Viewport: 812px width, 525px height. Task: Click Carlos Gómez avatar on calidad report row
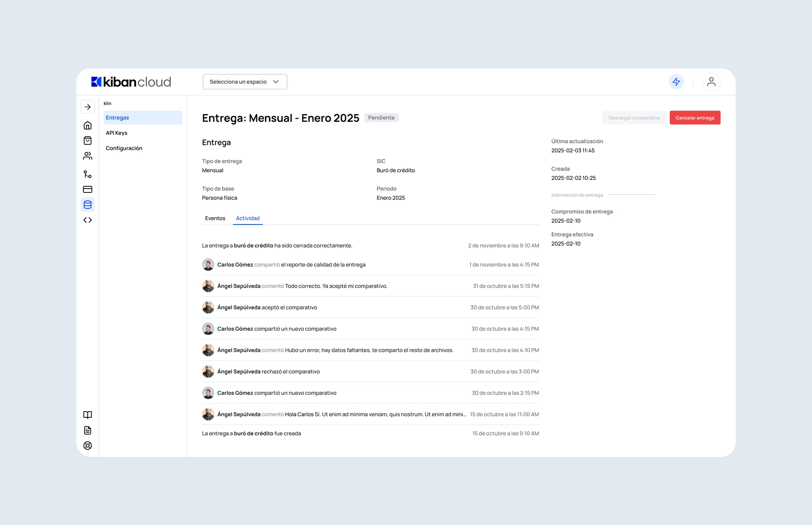[x=208, y=265]
